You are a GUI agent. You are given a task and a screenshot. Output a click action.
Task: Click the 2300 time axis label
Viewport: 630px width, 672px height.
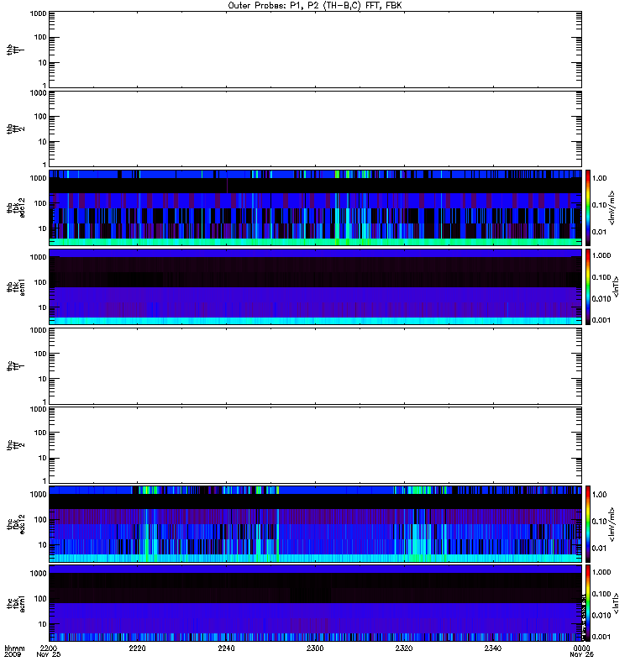coord(315,648)
